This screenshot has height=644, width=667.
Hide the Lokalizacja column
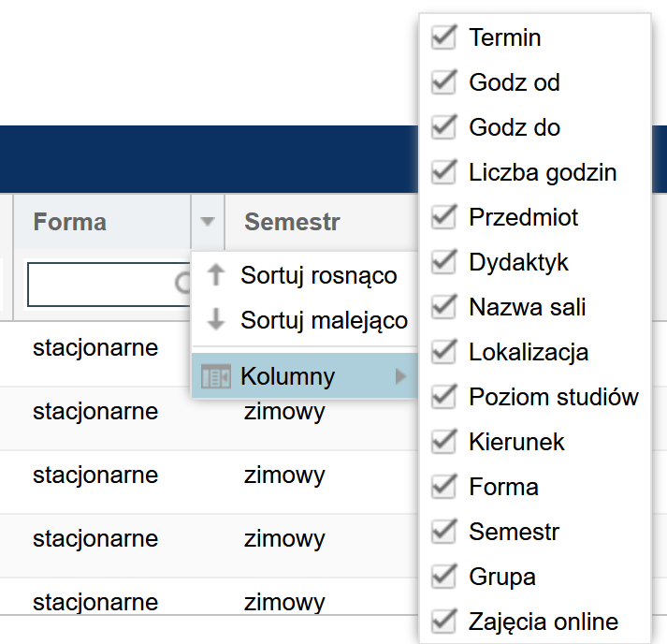coord(442,352)
